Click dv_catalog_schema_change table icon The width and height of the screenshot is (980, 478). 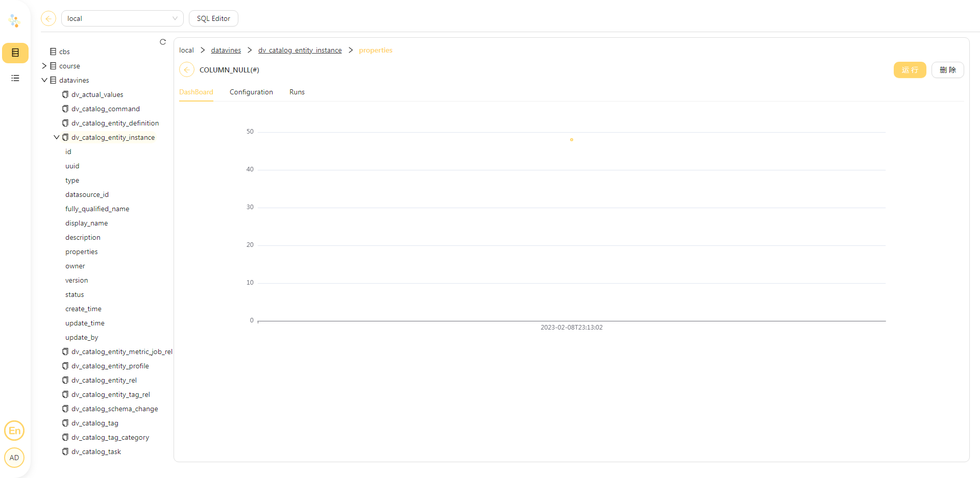pyautogui.click(x=65, y=409)
